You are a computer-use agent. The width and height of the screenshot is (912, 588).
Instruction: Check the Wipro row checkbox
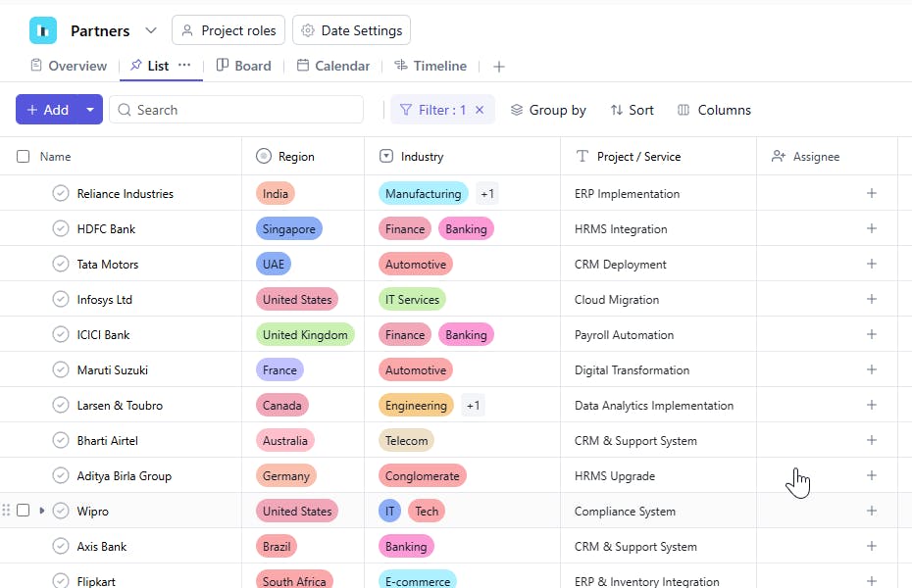pyautogui.click(x=24, y=511)
